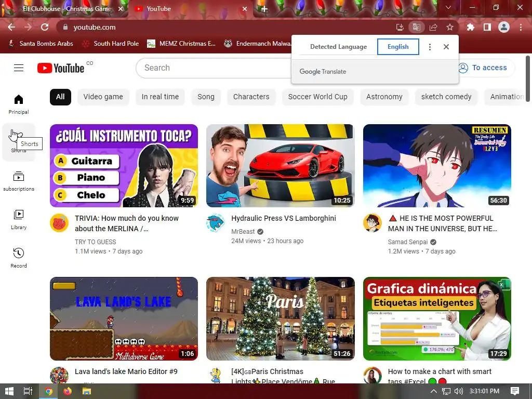
Task: Open Task View on the taskbar
Action: click(28, 391)
